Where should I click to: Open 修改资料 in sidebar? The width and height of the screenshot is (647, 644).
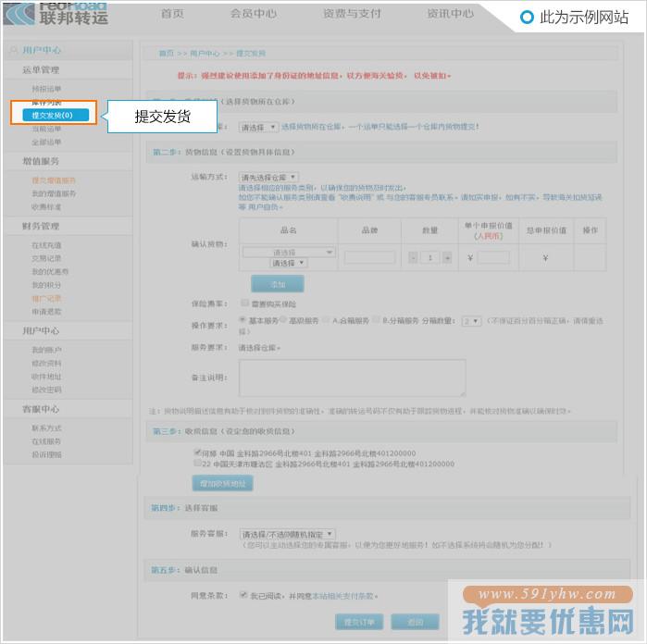coord(46,364)
